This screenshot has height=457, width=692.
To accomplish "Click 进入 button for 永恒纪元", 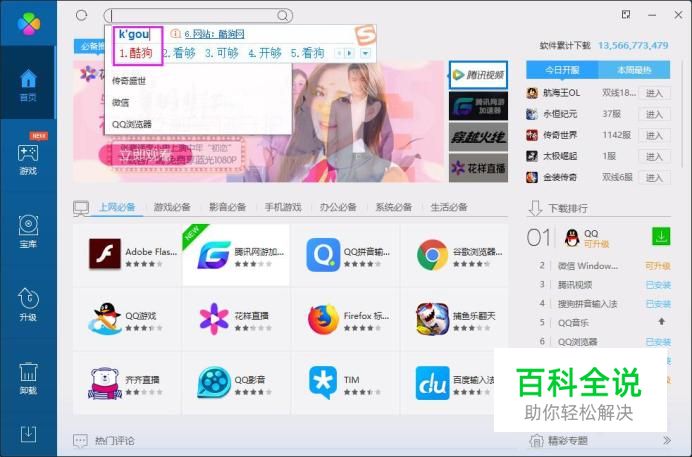I will coord(654,114).
